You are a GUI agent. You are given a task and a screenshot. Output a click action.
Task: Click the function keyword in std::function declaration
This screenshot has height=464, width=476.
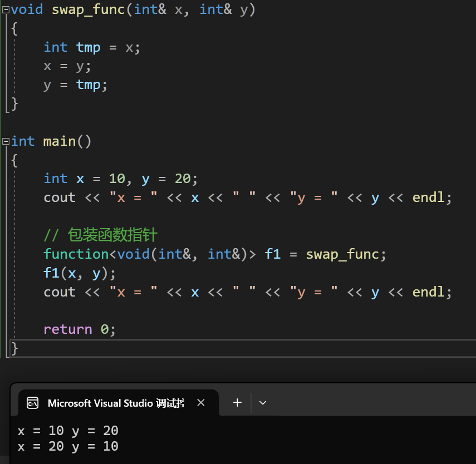(76, 254)
